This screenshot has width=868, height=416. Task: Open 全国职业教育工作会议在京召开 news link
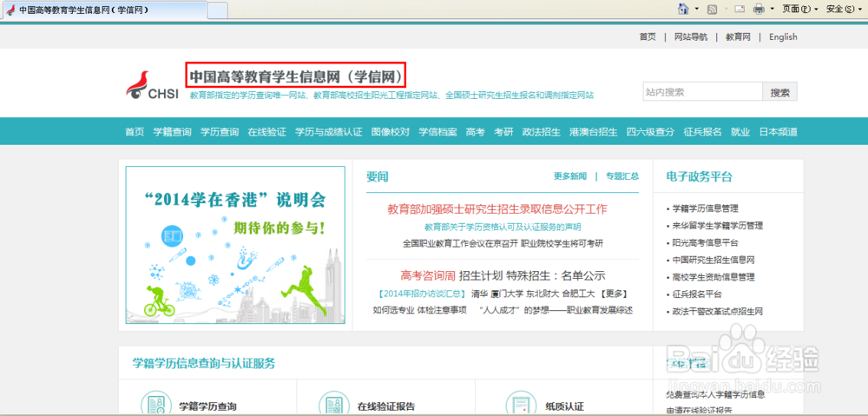460,244
